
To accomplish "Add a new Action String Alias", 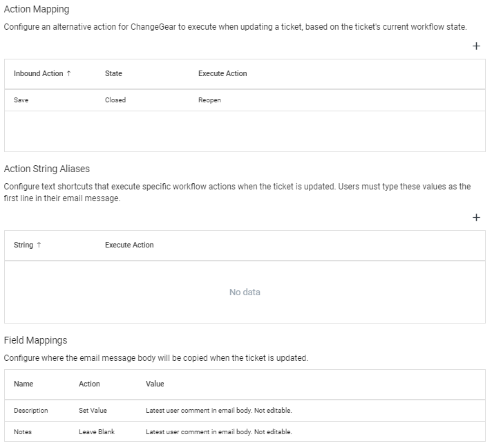I will pyautogui.click(x=476, y=218).
